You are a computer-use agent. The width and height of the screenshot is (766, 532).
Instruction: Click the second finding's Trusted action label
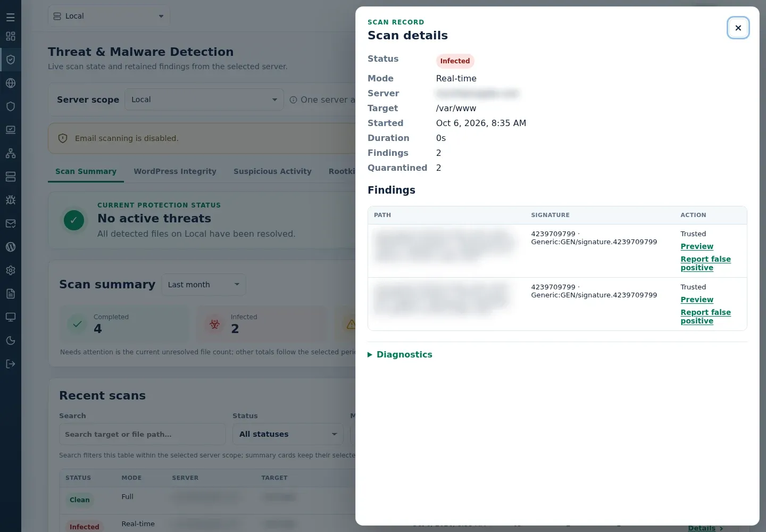click(693, 287)
